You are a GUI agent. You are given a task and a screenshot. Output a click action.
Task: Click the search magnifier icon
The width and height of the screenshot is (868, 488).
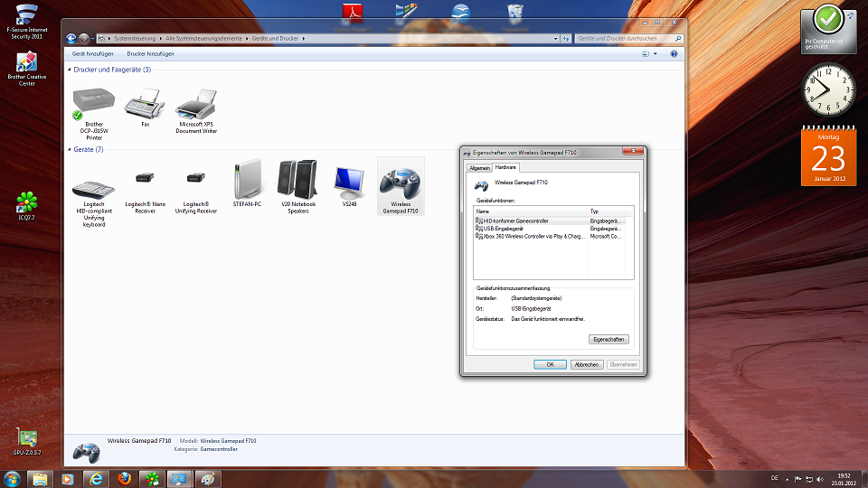[677, 39]
